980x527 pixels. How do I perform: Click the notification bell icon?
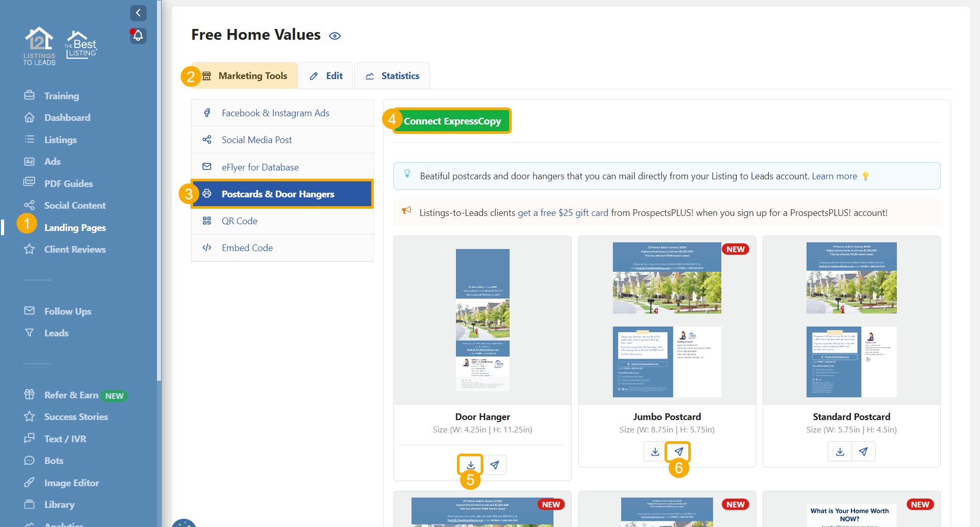click(138, 36)
